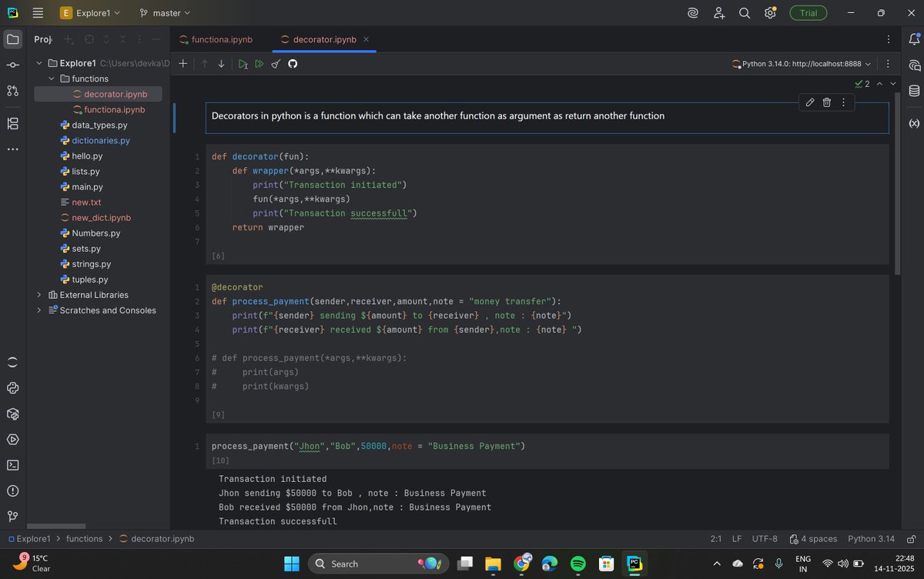Open the Database tool window
The height and width of the screenshot is (579, 924).
pos(914,91)
